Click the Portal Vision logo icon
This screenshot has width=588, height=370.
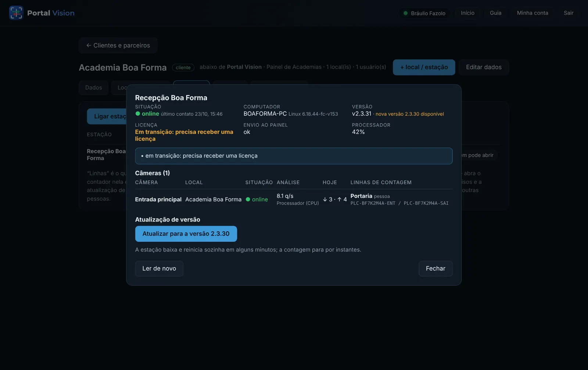pos(16,13)
